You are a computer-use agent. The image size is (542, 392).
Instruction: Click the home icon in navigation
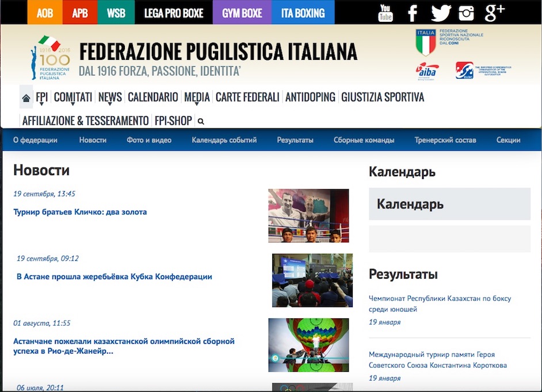pos(26,98)
